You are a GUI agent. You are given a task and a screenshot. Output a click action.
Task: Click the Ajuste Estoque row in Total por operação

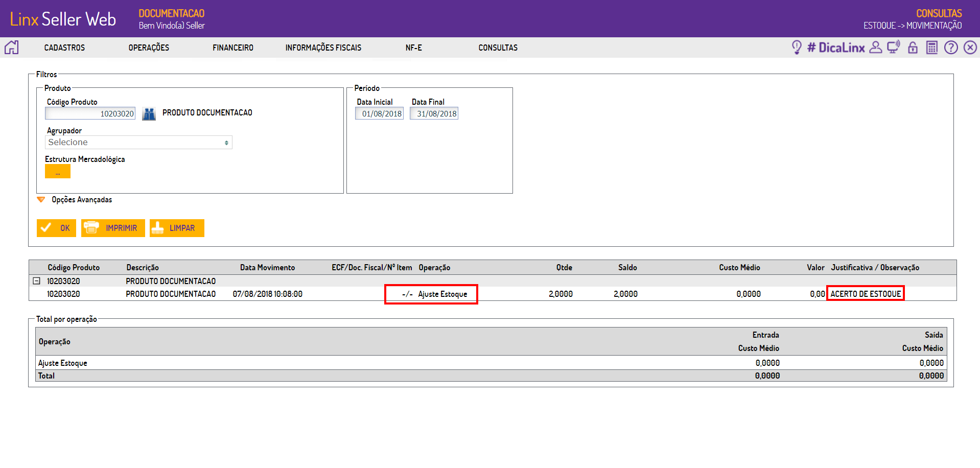click(492, 363)
